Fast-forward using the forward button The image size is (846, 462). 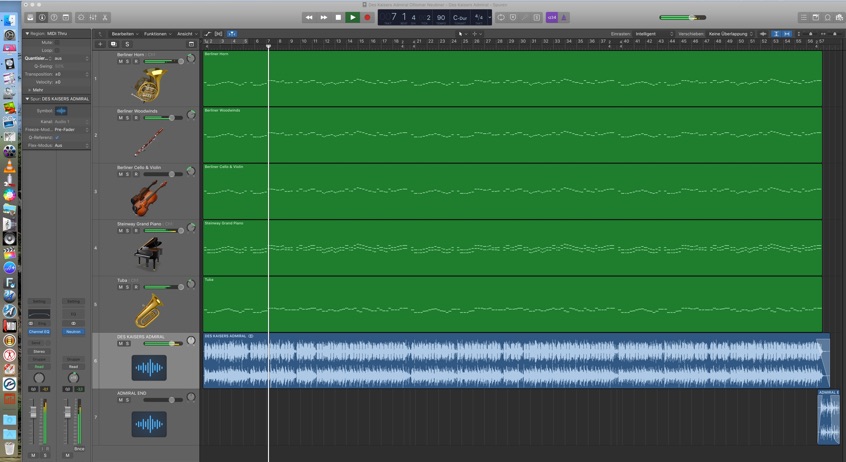pyautogui.click(x=323, y=17)
